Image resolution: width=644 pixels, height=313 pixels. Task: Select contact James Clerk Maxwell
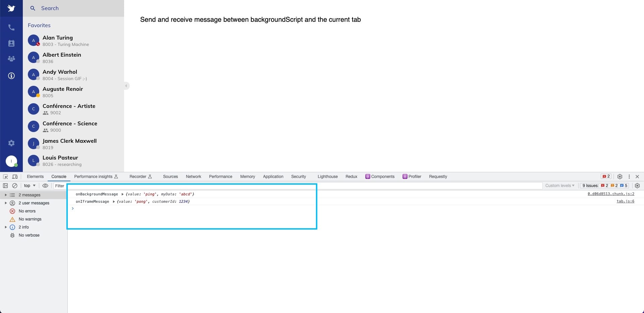pos(73,144)
